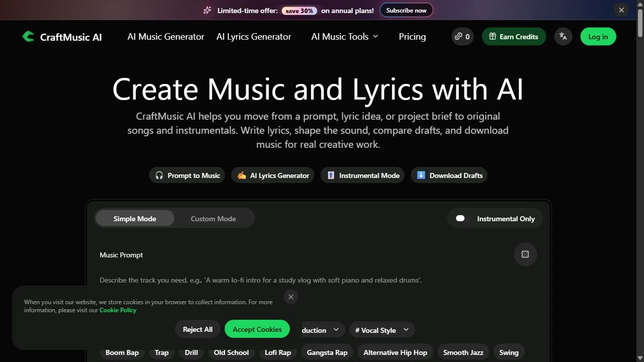Click the Log in button

(x=598, y=37)
